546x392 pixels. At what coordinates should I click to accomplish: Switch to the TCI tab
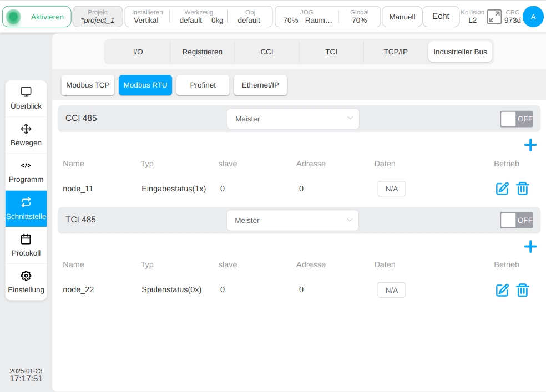[x=331, y=52]
